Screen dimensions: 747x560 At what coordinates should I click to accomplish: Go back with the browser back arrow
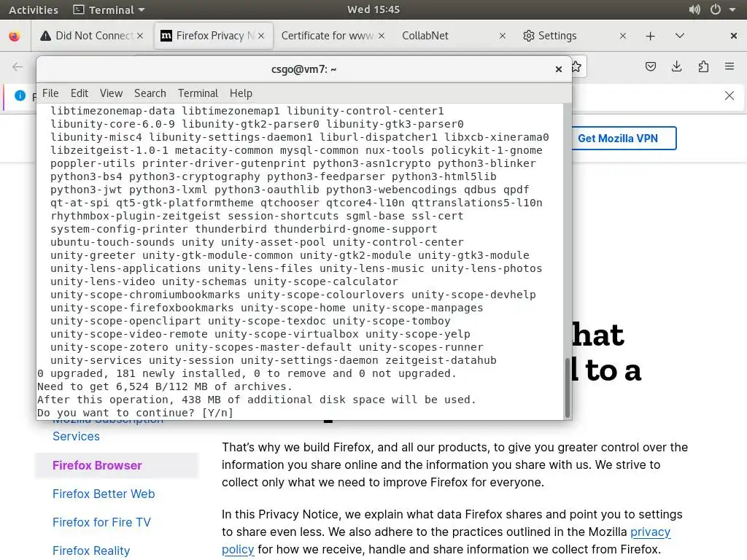[18, 66]
